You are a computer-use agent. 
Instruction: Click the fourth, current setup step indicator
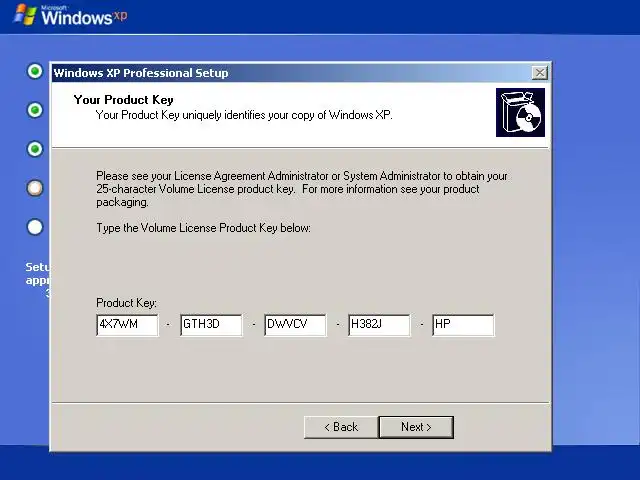point(35,188)
